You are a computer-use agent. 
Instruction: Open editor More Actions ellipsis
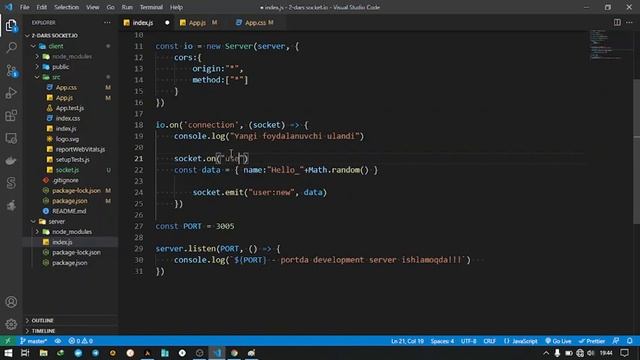(629, 22)
